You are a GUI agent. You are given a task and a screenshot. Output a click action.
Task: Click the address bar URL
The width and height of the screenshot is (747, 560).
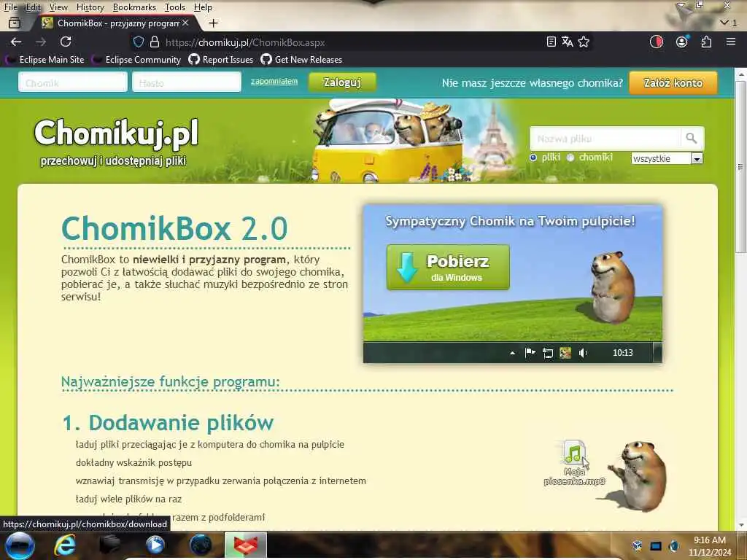click(x=245, y=42)
